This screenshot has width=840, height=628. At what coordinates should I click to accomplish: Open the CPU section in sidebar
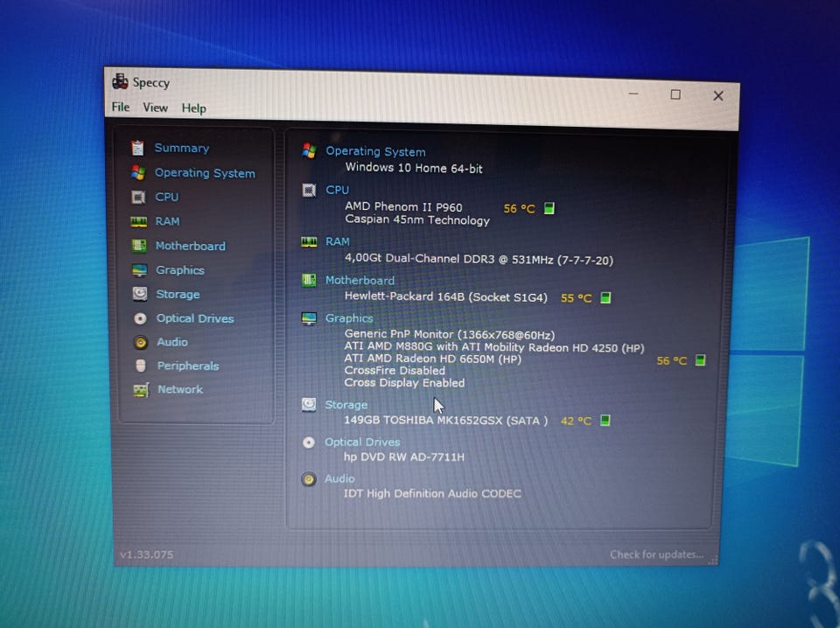click(166, 197)
